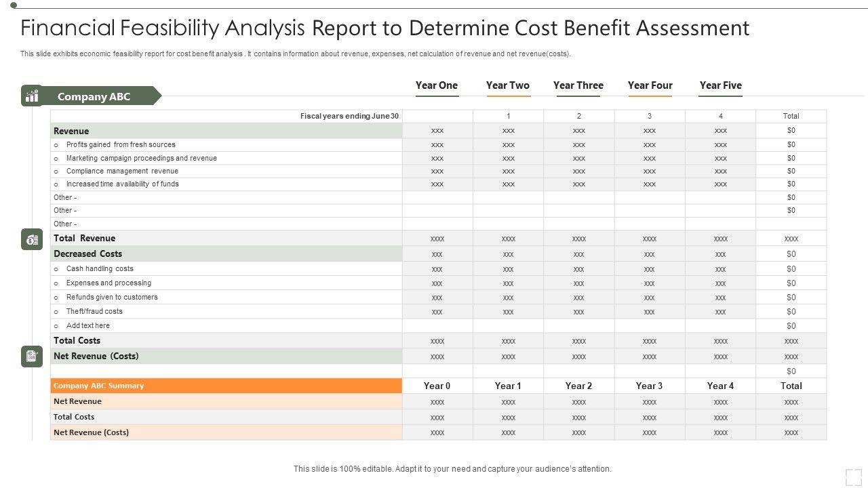Click the orange Company ABC Summary header
868x488 pixels.
tap(99, 386)
